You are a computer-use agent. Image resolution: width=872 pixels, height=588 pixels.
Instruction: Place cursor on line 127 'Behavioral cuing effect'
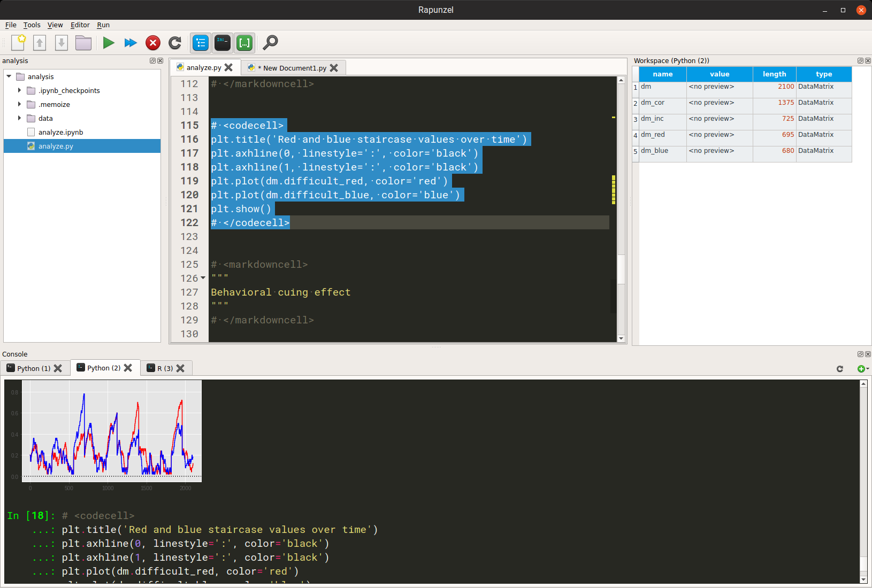(x=281, y=292)
